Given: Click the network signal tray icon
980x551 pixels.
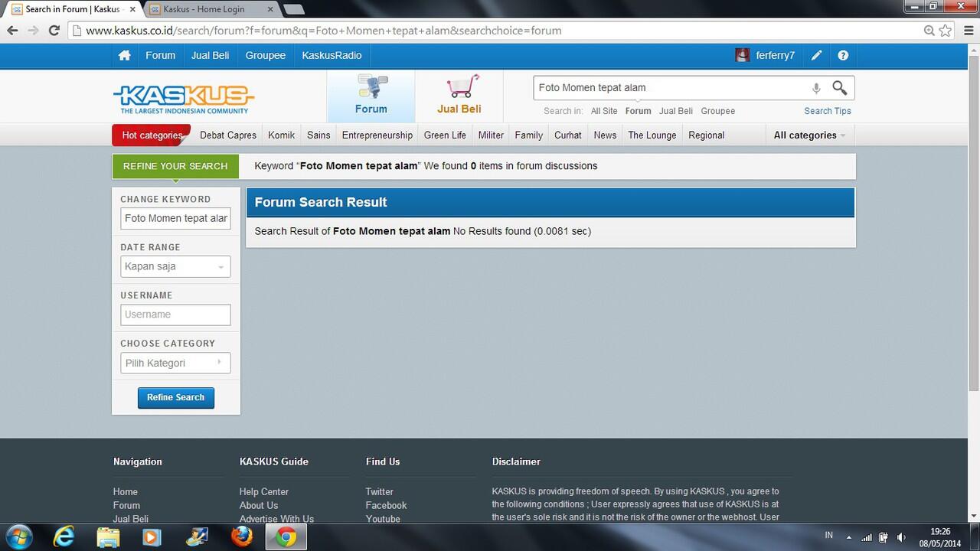Looking at the screenshot, I should click(867, 537).
